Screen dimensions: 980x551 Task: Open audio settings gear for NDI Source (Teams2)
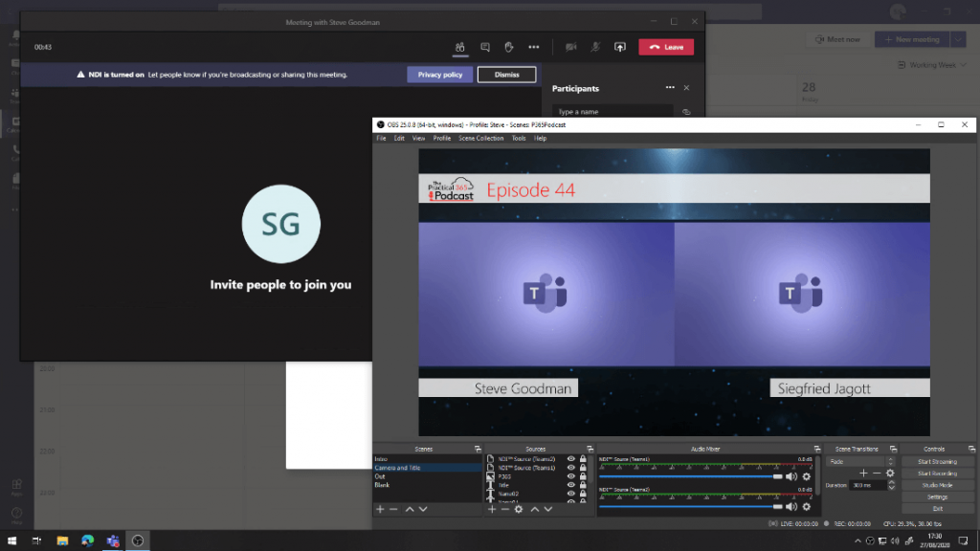click(x=806, y=507)
